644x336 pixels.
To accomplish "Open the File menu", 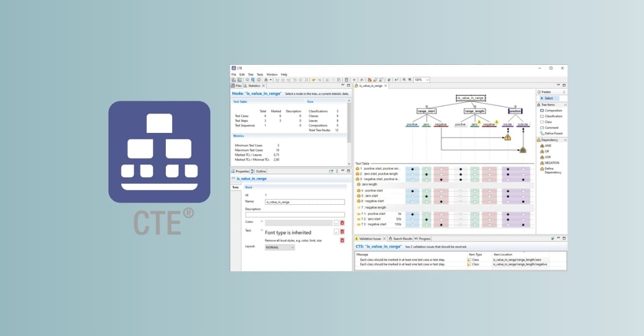I will pyautogui.click(x=234, y=74).
